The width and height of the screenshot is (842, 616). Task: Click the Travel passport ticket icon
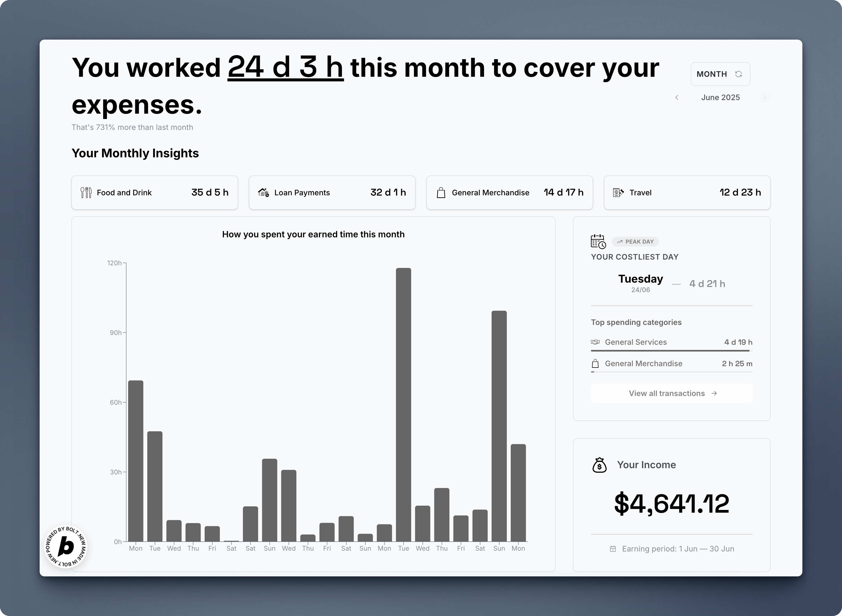[618, 192]
